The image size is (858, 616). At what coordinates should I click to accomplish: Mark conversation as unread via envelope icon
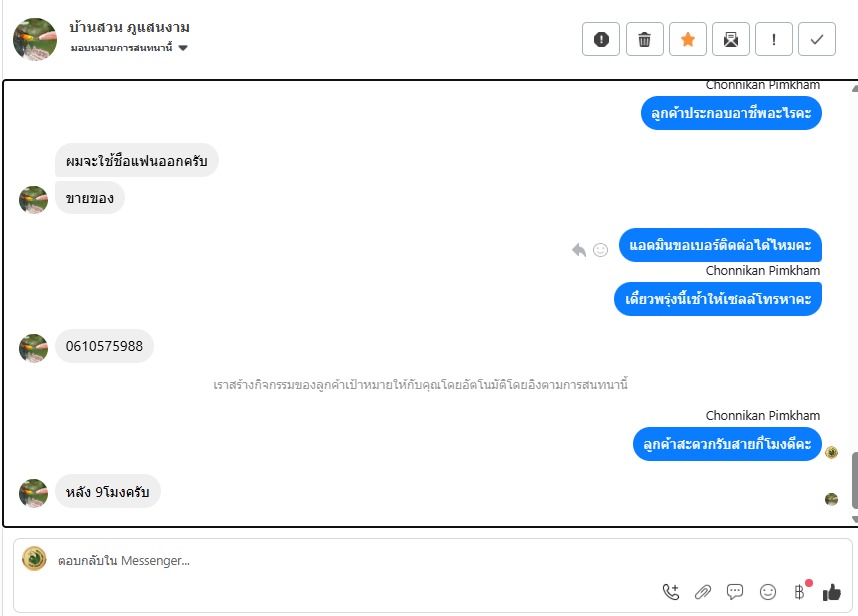731,39
